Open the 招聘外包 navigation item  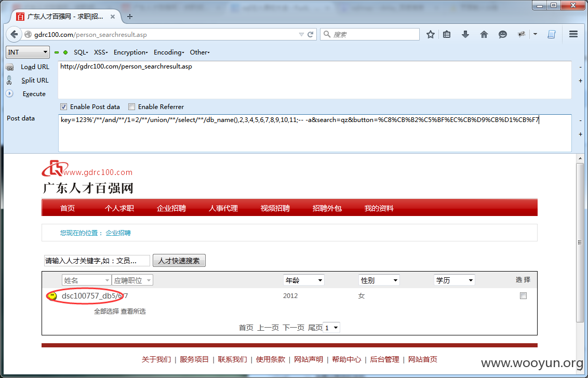tap(327, 209)
